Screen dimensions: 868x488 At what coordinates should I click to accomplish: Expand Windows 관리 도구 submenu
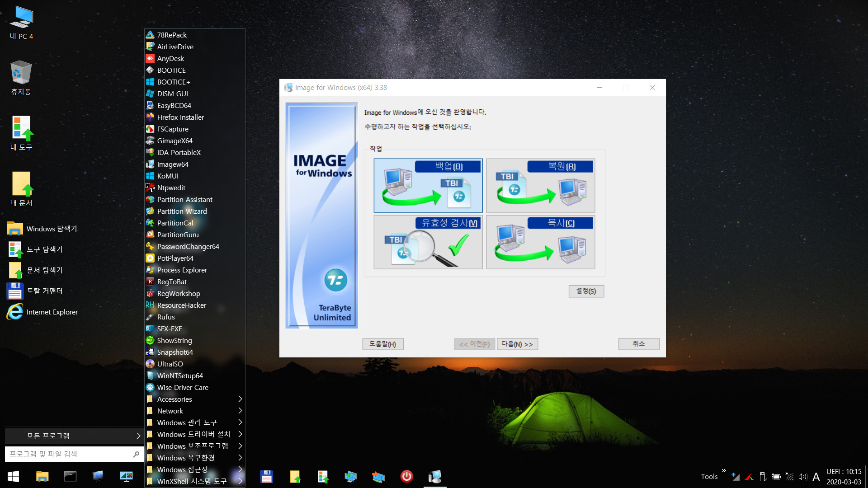(x=195, y=422)
